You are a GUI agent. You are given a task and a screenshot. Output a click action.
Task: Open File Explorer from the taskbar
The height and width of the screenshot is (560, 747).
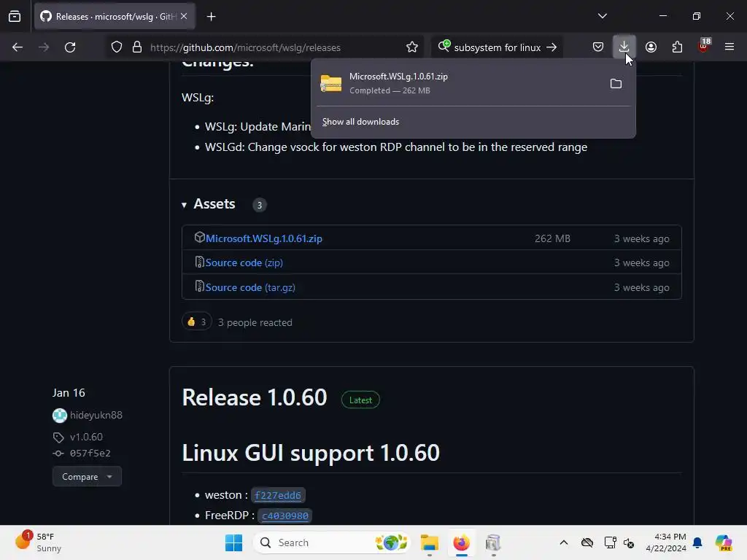click(x=429, y=542)
